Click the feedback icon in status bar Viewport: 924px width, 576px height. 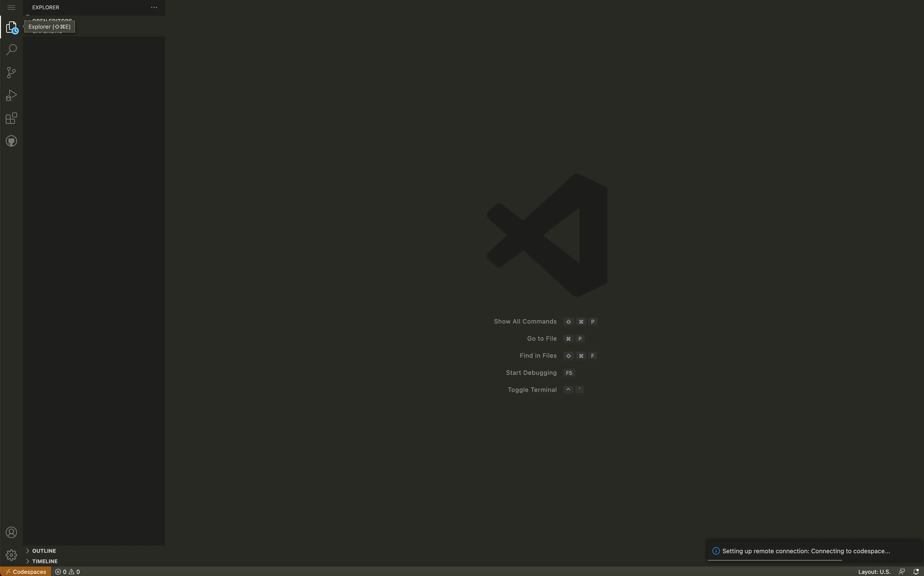click(x=901, y=571)
